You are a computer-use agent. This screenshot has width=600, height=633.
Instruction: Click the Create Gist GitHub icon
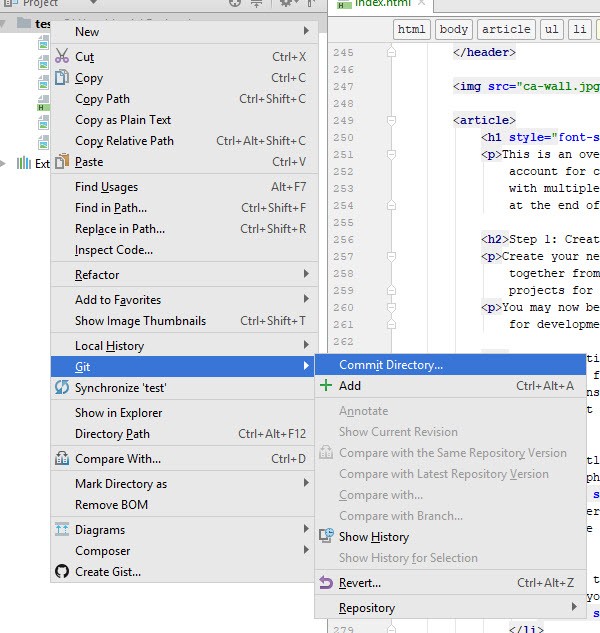coord(61,572)
